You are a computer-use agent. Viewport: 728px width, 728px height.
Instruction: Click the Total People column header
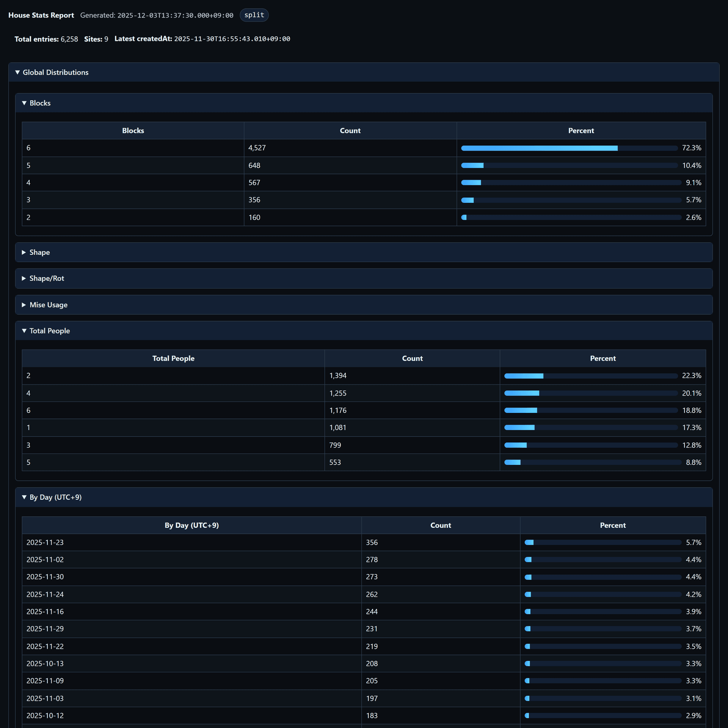click(x=173, y=359)
